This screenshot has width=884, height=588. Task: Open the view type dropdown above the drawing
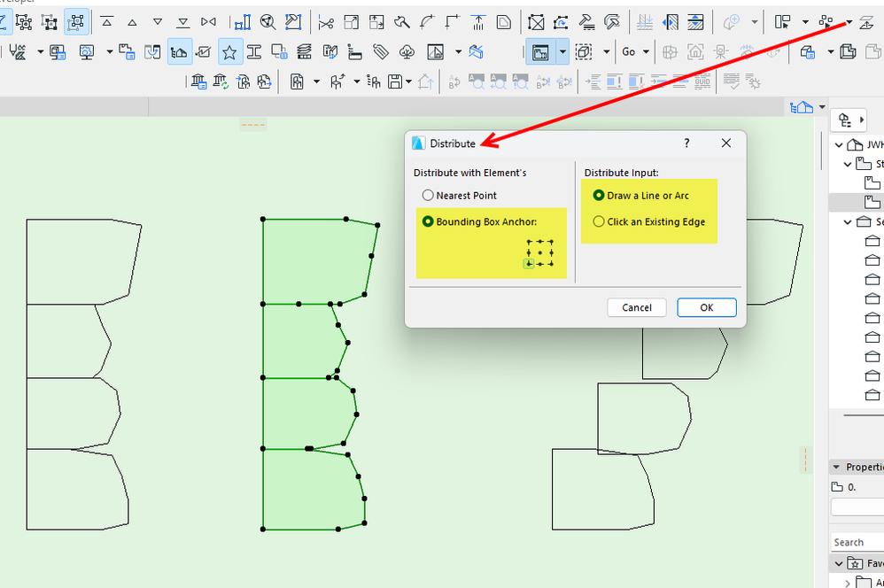coord(822,106)
